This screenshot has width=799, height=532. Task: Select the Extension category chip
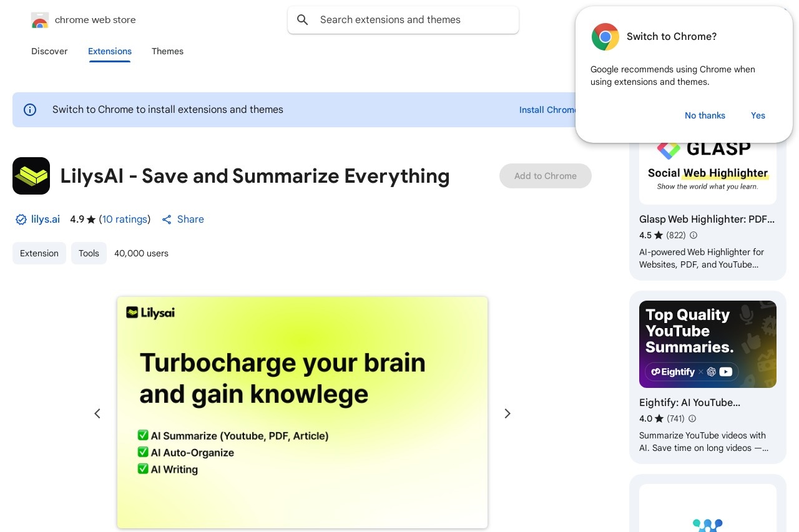point(39,253)
